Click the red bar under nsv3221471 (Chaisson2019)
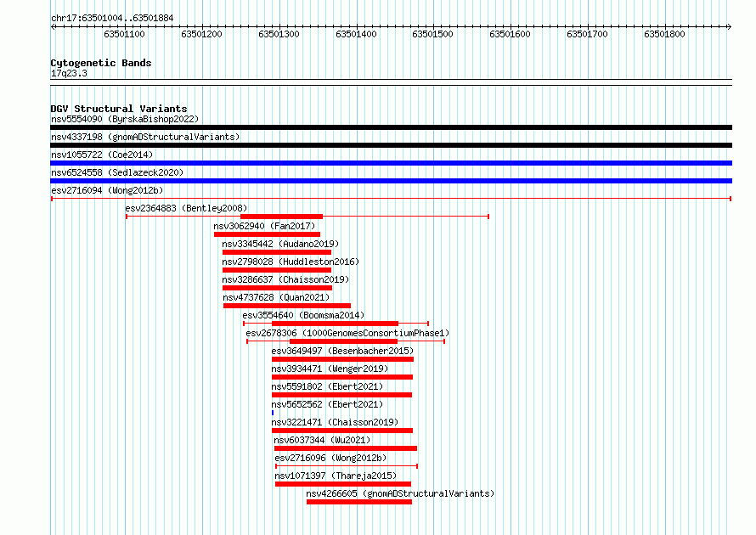Viewport: 756px width, 535px height. point(342,431)
